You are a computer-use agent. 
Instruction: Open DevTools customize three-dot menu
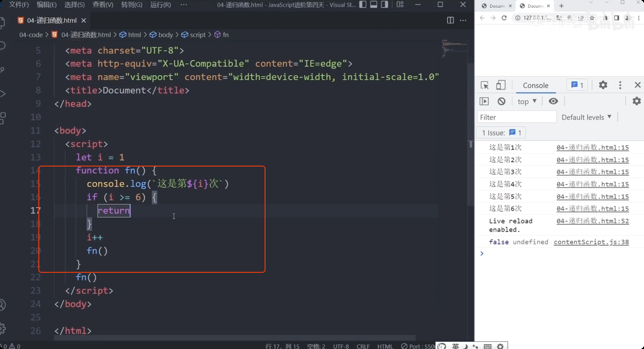pos(620,85)
